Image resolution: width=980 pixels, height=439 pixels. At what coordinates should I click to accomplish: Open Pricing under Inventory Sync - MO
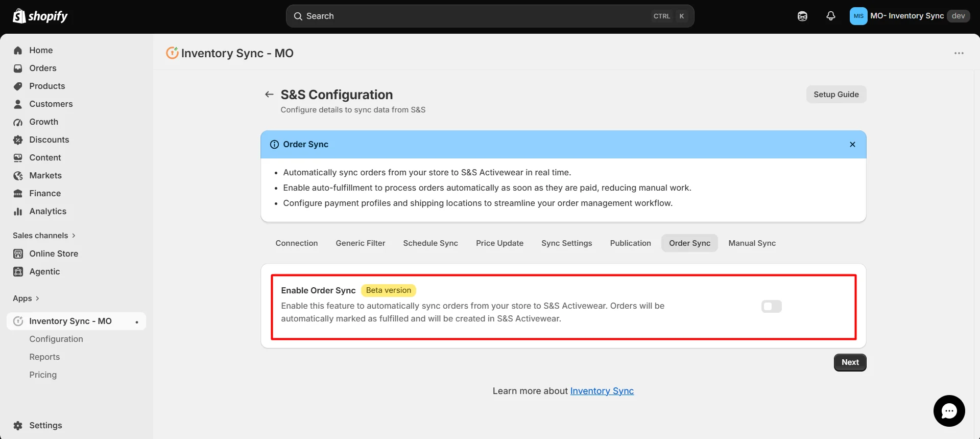43,375
